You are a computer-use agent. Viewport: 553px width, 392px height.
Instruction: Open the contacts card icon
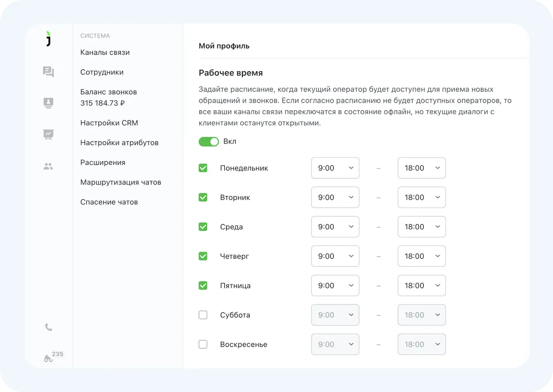48,103
